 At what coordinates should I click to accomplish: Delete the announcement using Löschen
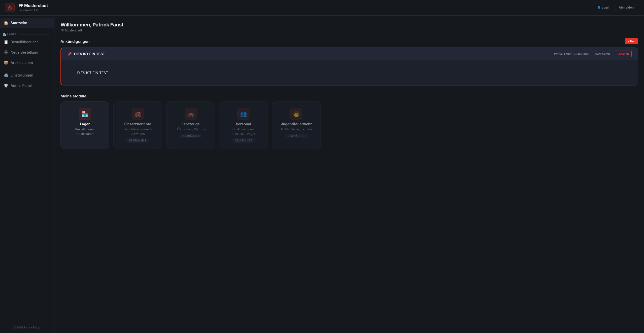tap(623, 54)
